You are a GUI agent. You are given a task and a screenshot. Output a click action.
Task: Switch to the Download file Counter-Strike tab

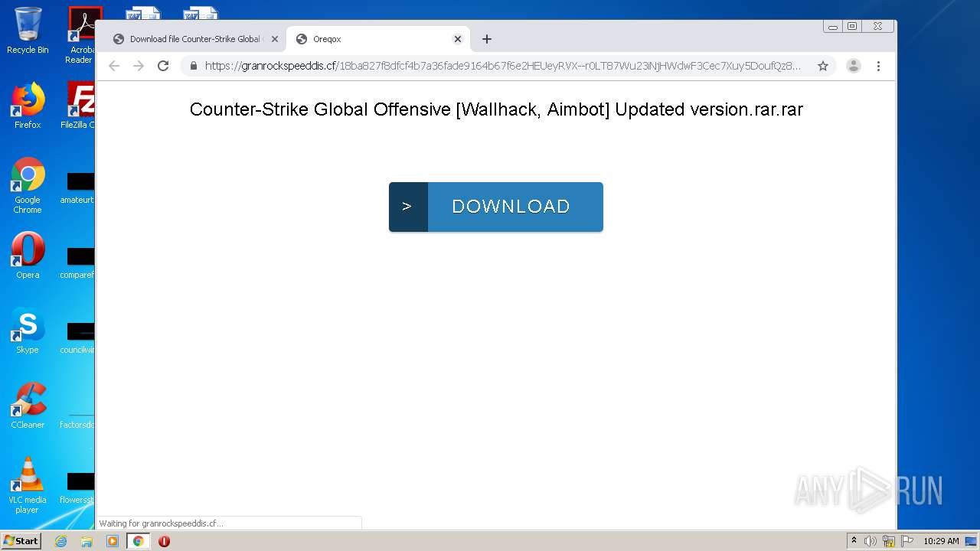(x=194, y=39)
